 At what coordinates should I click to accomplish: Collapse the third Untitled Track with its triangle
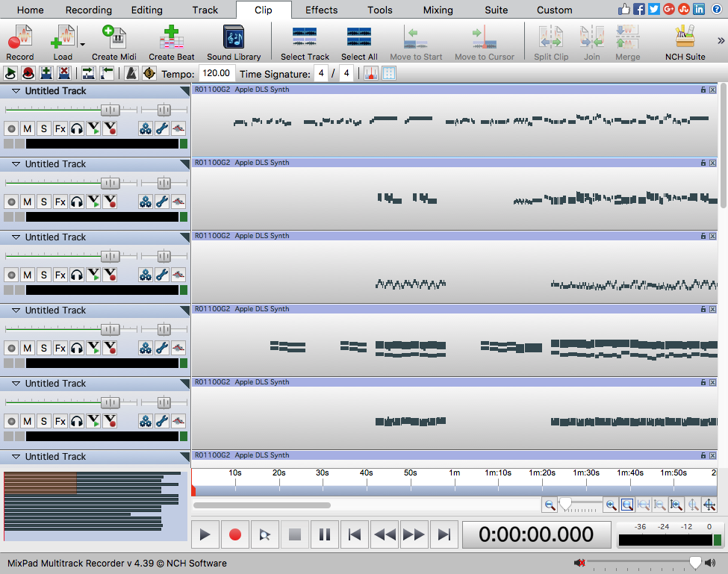(x=16, y=237)
